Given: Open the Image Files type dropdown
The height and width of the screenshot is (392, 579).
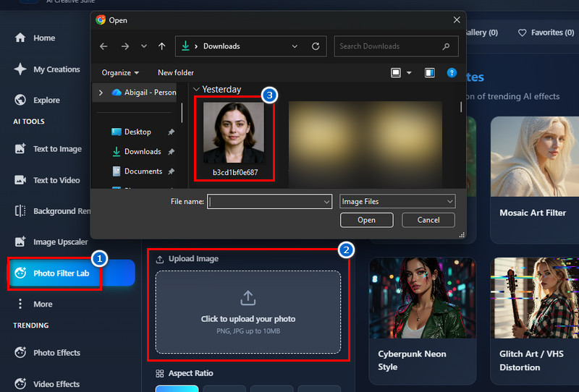Looking at the screenshot, I should point(397,202).
